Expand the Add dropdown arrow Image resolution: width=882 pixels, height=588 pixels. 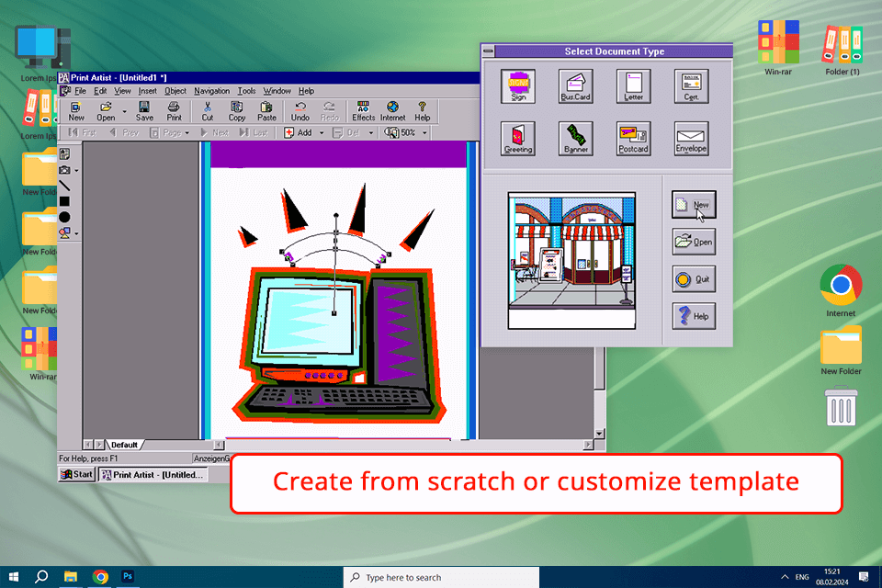point(322,133)
